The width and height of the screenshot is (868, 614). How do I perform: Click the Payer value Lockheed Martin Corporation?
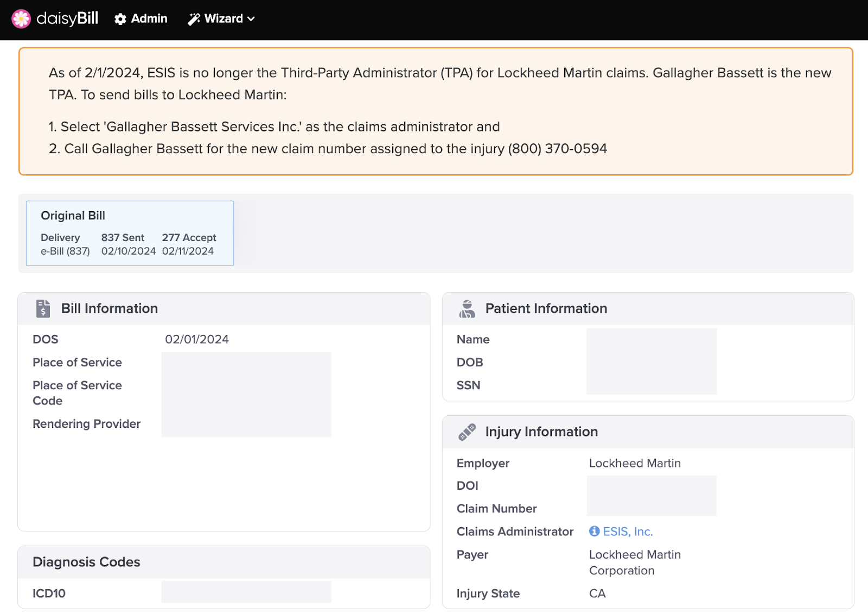click(x=634, y=562)
